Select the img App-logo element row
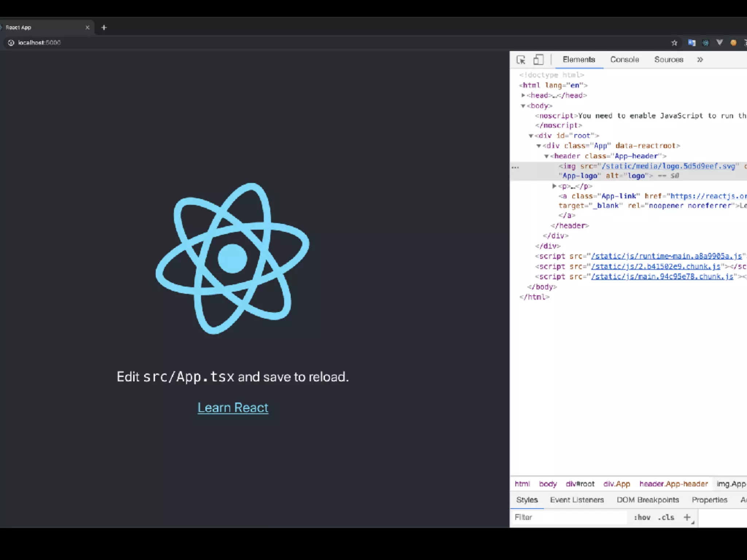This screenshot has width=747, height=560. pos(628,171)
